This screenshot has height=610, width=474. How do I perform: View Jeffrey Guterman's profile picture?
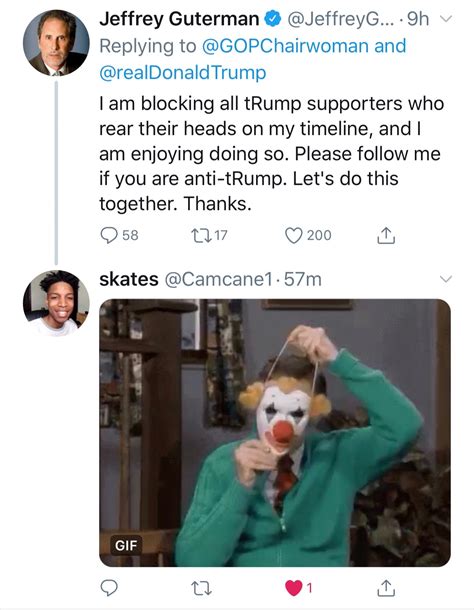tap(56, 43)
